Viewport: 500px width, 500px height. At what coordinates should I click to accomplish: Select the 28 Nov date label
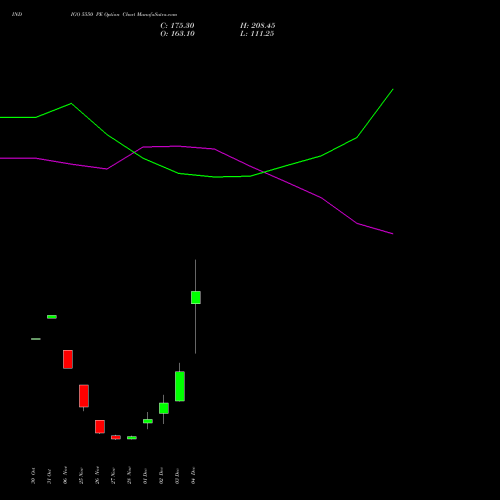pos(129,475)
